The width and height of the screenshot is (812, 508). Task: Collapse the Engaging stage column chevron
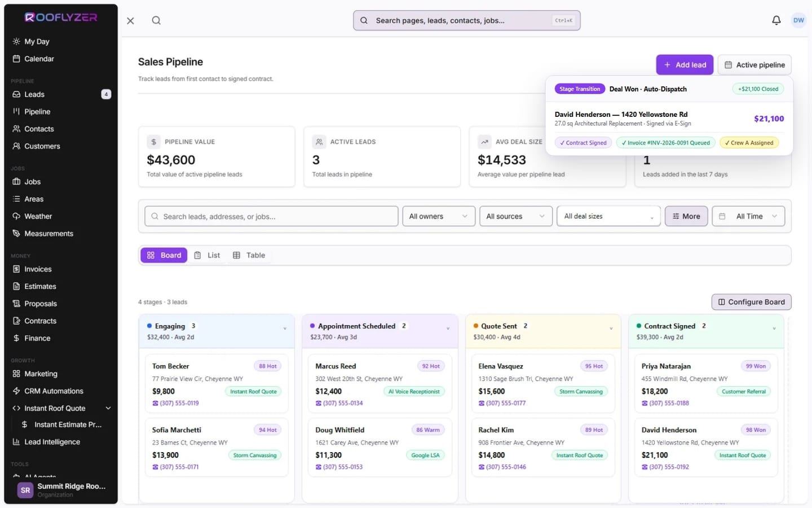point(285,329)
